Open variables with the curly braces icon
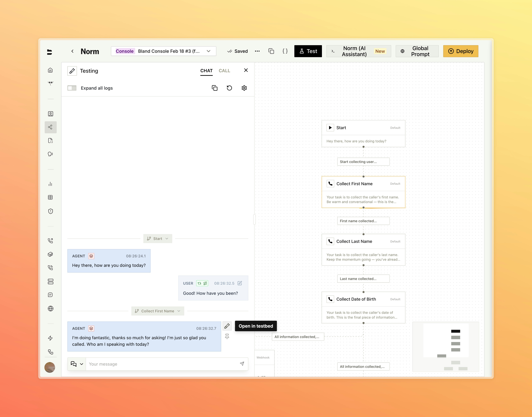The height and width of the screenshot is (417, 532). point(285,51)
